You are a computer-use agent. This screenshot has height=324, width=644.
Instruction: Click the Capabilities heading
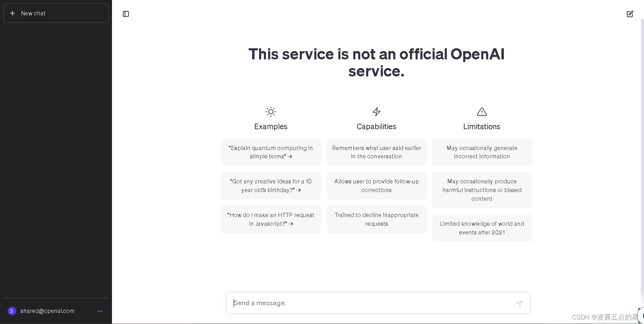point(377,127)
